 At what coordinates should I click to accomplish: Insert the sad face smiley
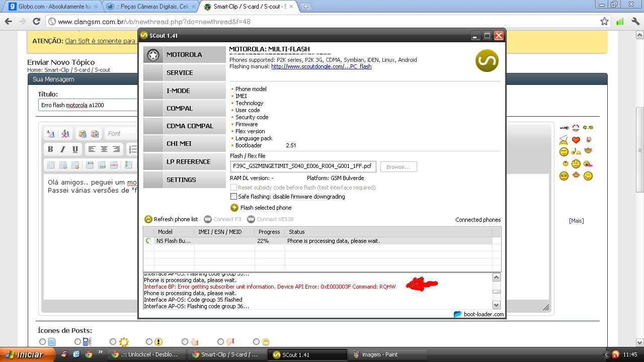coord(576,164)
